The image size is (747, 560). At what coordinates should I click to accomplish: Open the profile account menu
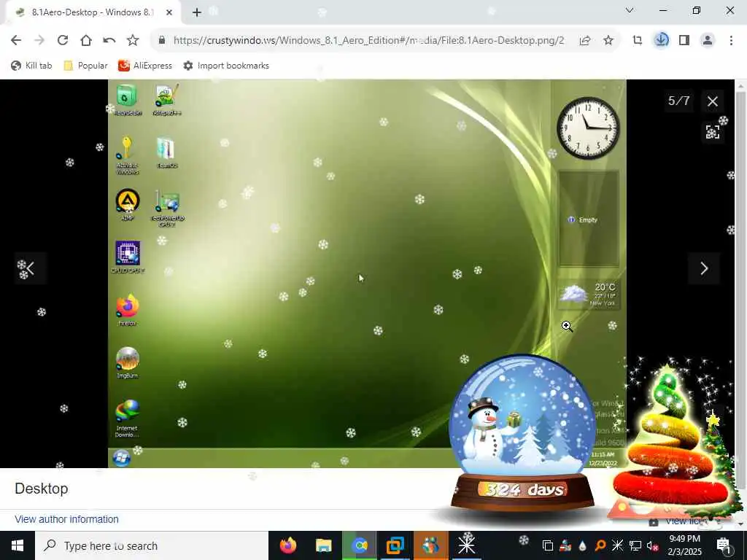[708, 41]
